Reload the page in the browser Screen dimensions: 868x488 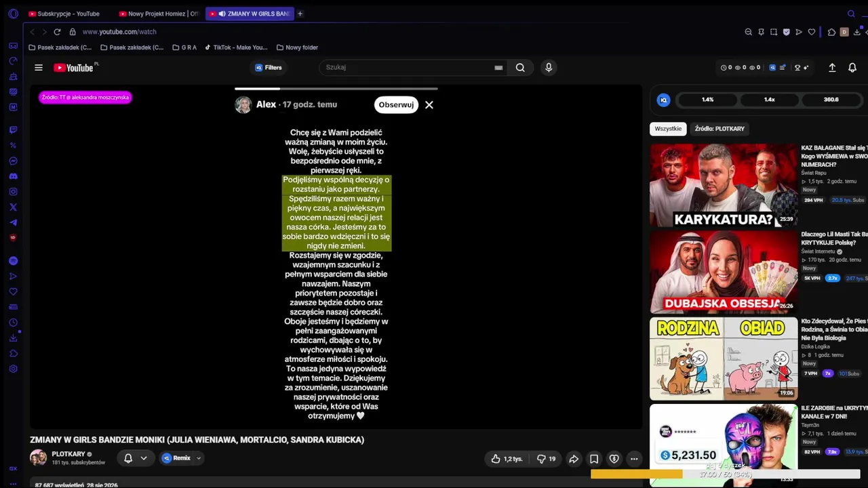(x=57, y=32)
